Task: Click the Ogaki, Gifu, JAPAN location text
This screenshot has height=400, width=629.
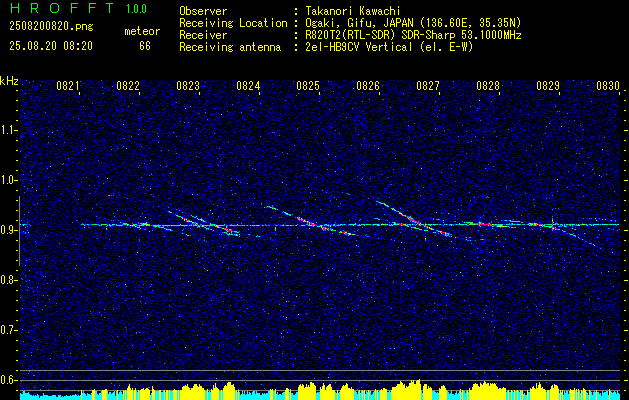Action: tap(414, 23)
